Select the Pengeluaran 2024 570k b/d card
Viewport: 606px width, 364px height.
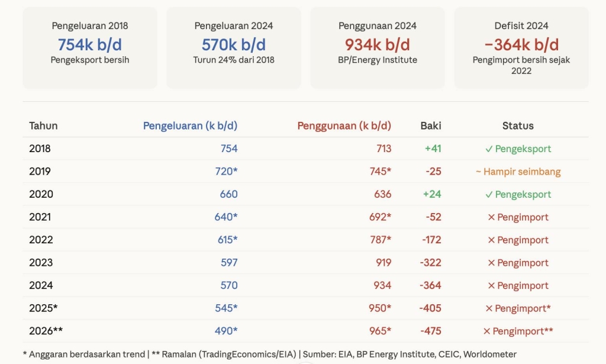coord(234,47)
